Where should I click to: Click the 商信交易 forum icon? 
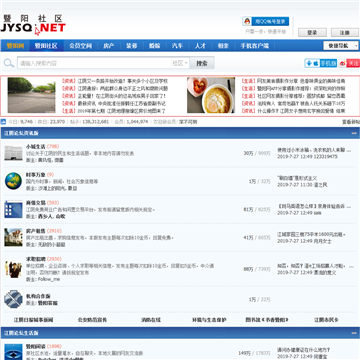point(13,209)
